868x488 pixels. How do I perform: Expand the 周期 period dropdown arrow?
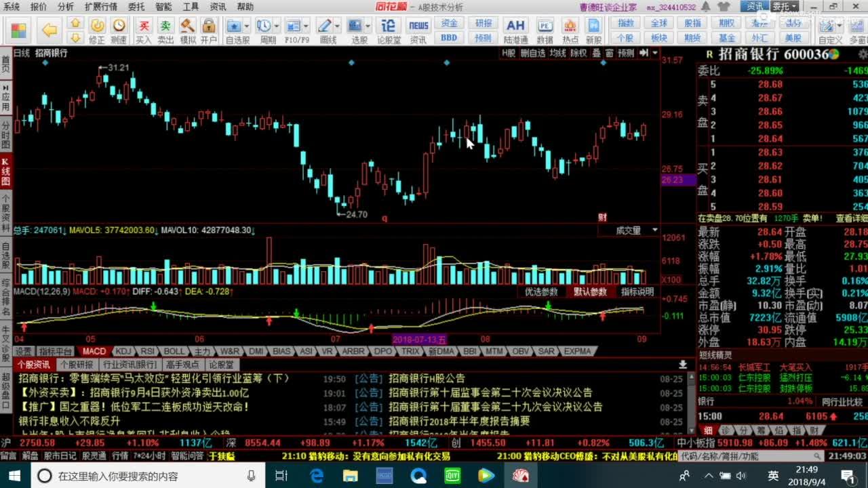click(278, 26)
